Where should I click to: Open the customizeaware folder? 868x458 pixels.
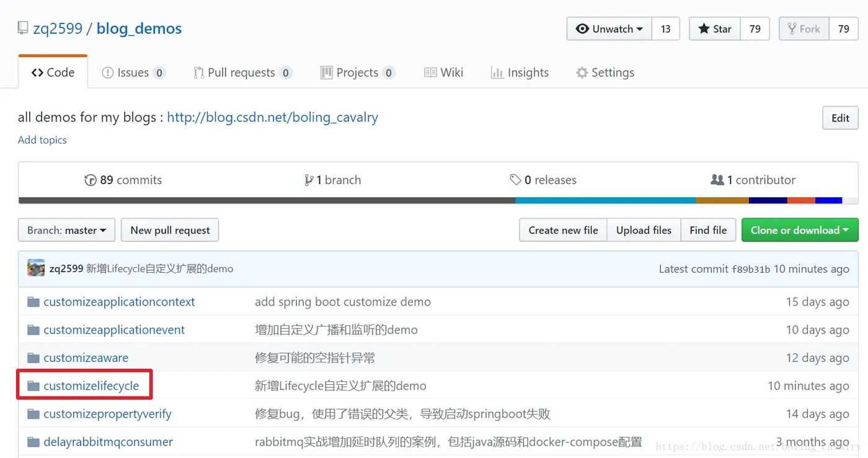tap(86, 358)
